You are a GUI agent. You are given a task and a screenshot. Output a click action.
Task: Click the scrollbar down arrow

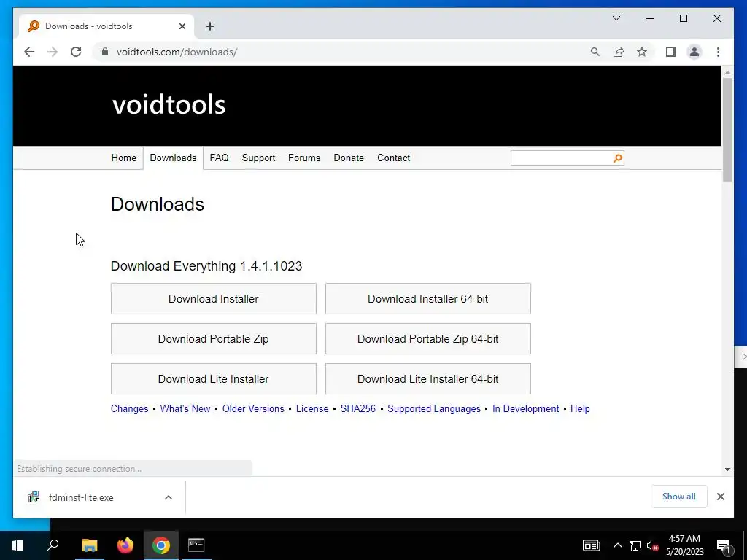point(727,469)
